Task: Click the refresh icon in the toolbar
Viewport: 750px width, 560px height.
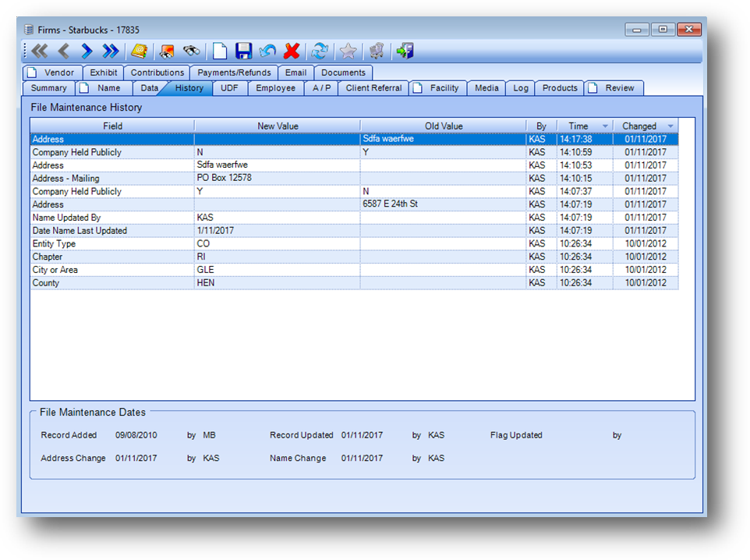Action: (320, 51)
